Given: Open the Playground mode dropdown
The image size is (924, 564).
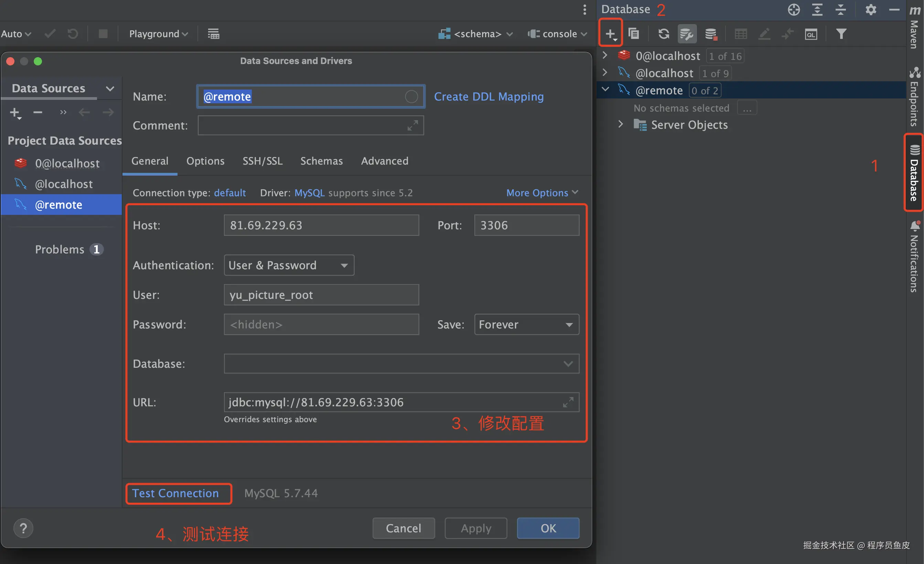Looking at the screenshot, I should pos(158,34).
